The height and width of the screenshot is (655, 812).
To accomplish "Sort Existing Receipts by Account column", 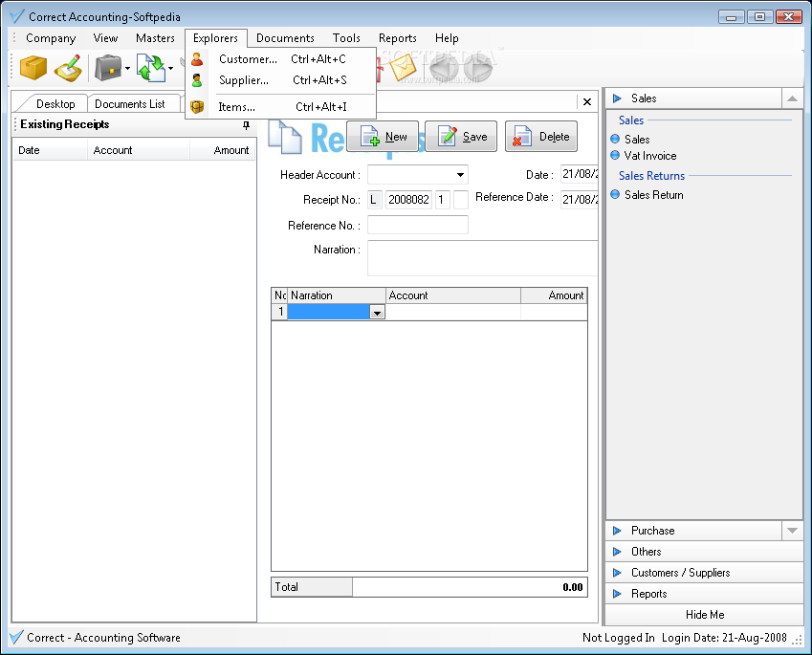I will coord(139,150).
